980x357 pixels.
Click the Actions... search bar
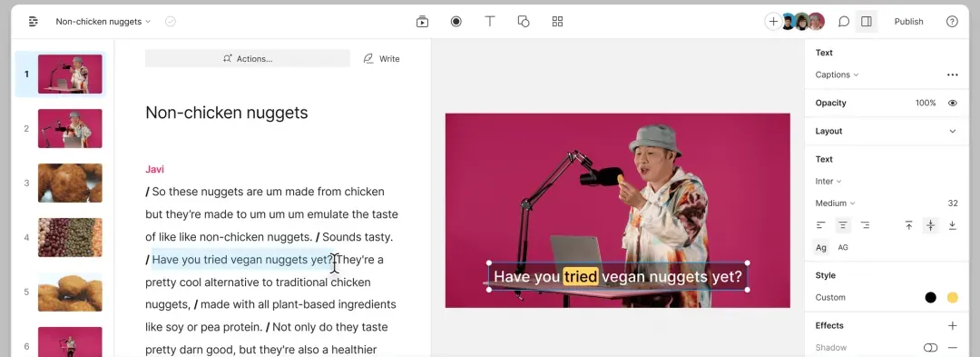pos(248,58)
